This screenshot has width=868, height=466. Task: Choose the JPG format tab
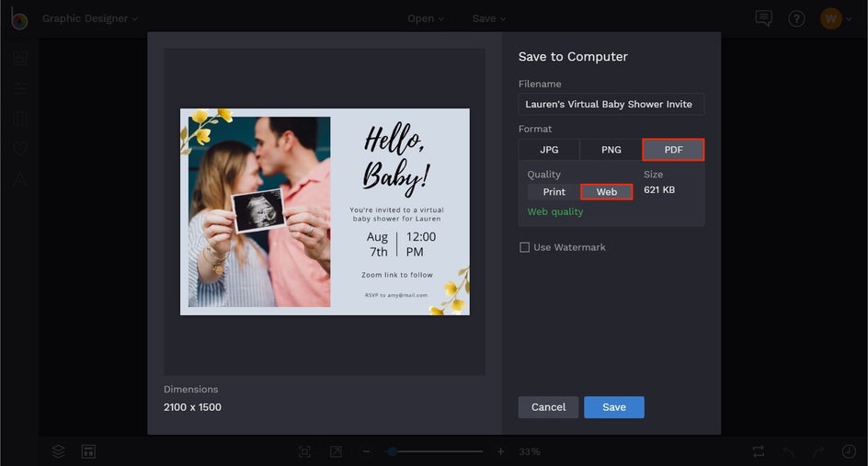click(x=549, y=150)
